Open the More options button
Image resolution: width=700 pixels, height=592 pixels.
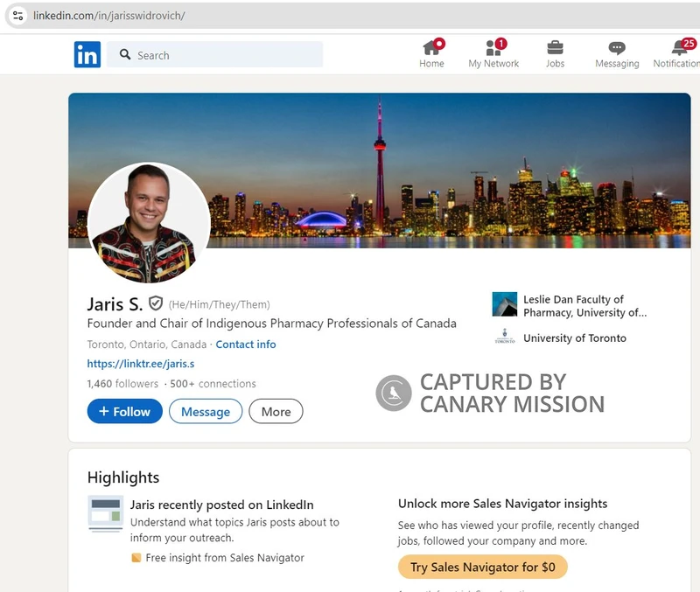(x=276, y=411)
